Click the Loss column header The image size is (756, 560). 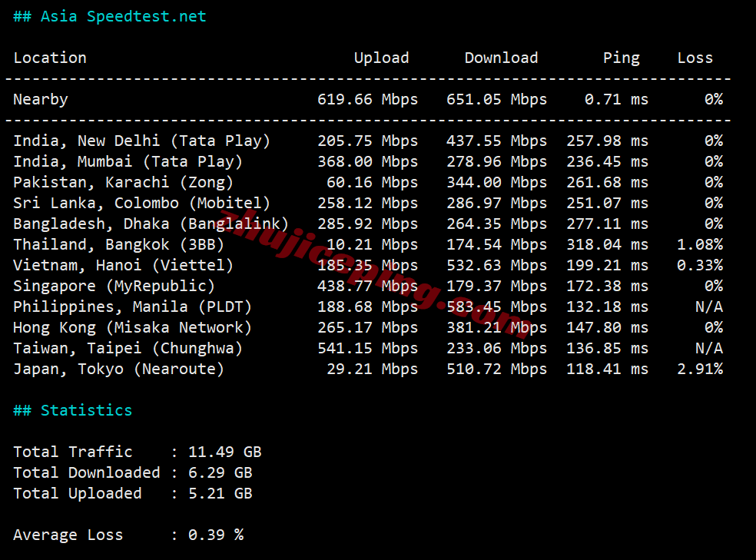tap(695, 58)
